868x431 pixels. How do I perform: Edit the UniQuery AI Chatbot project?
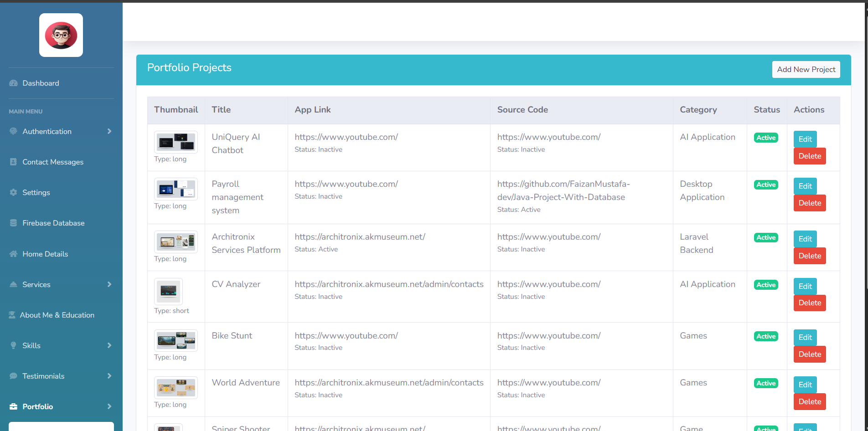tap(805, 139)
